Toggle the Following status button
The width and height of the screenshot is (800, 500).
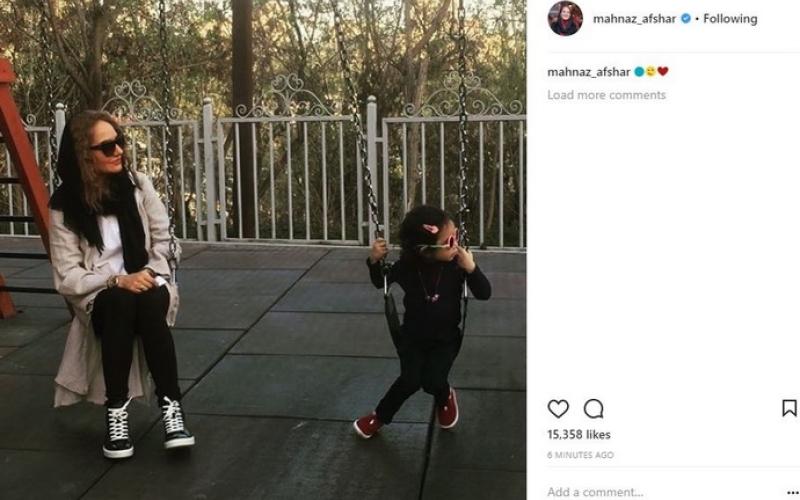click(730, 19)
